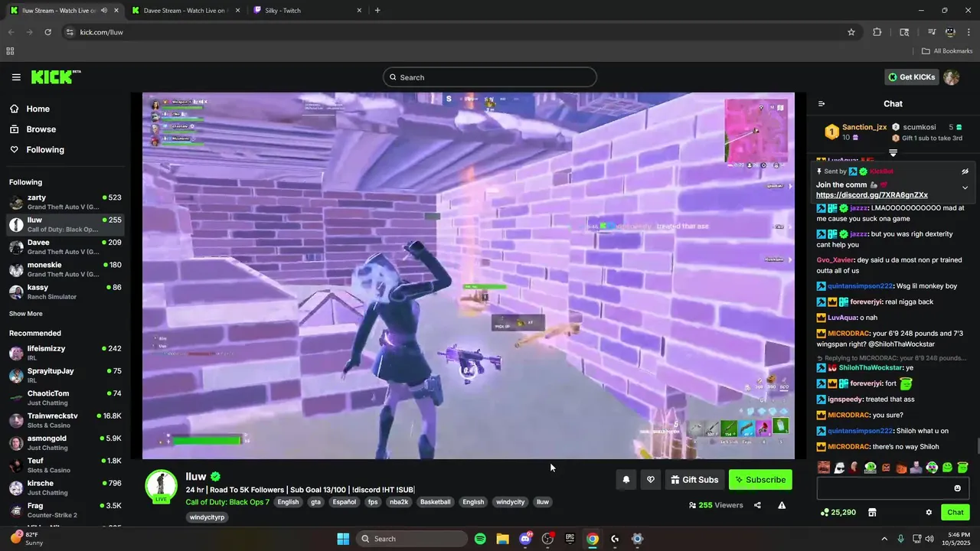The height and width of the screenshot is (551, 980).
Task: Reload the current page
Action: pyautogui.click(x=48, y=32)
